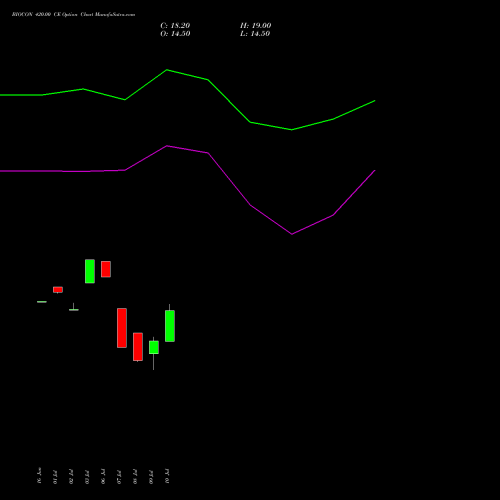Select the small red candle second from left
The width and height of the screenshot is (500, 500).
[58, 290]
